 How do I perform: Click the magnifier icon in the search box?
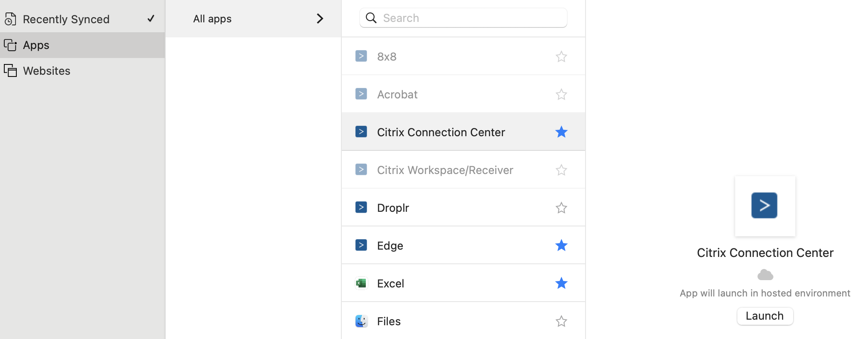pos(371,18)
